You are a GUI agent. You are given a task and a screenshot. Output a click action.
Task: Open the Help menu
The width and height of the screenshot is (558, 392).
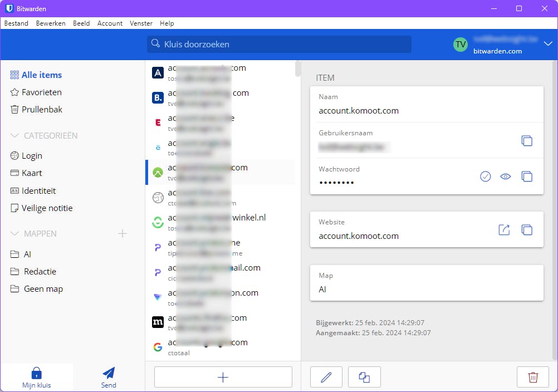point(167,23)
